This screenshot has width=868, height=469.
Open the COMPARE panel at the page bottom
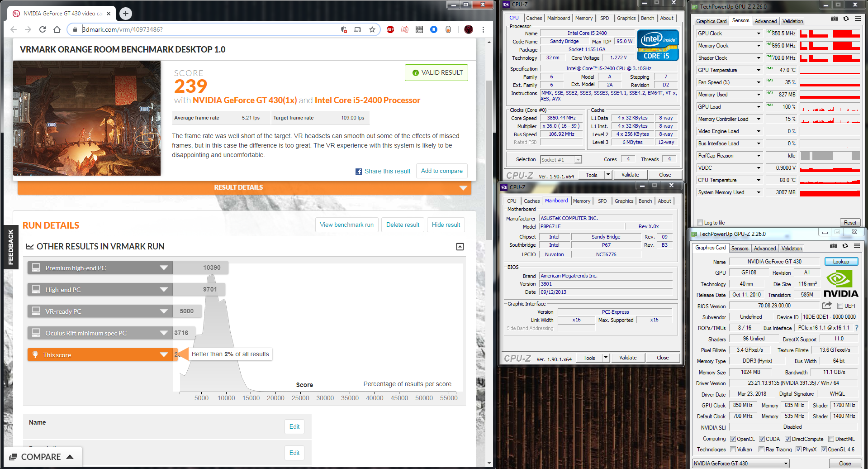pyautogui.click(x=42, y=457)
